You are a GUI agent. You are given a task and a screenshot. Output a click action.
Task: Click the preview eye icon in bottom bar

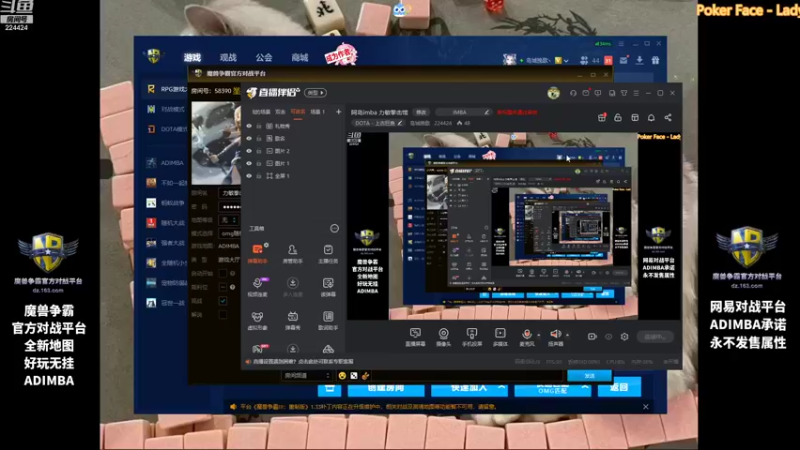[x=608, y=337]
